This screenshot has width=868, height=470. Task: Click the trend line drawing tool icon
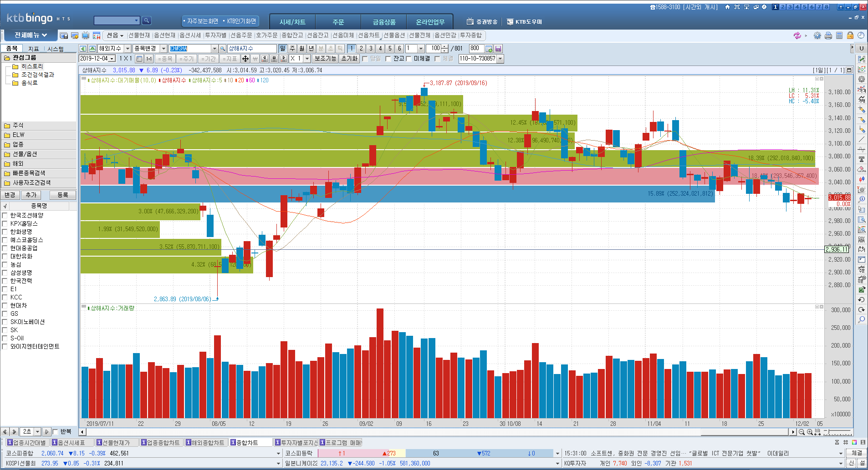pyautogui.click(x=861, y=139)
